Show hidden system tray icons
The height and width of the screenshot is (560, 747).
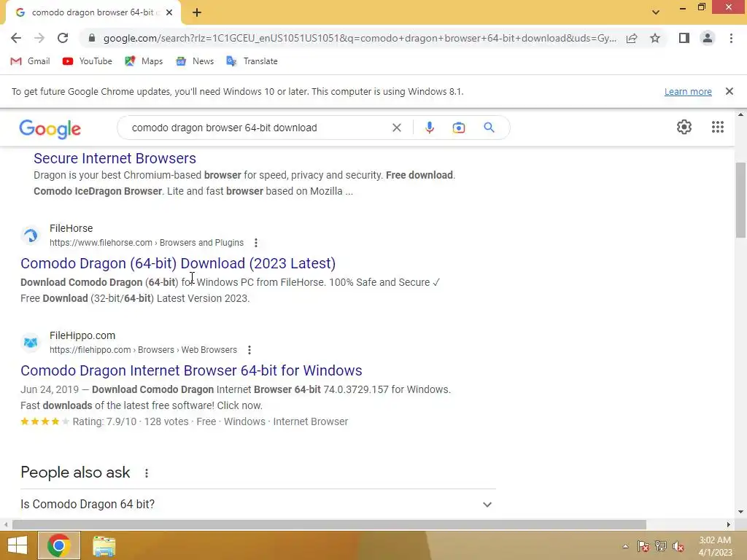625,546
